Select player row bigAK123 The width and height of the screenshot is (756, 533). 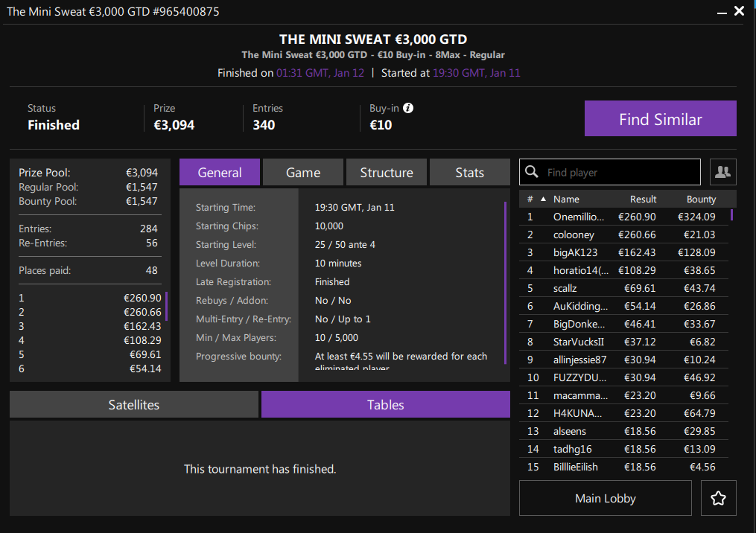(623, 252)
